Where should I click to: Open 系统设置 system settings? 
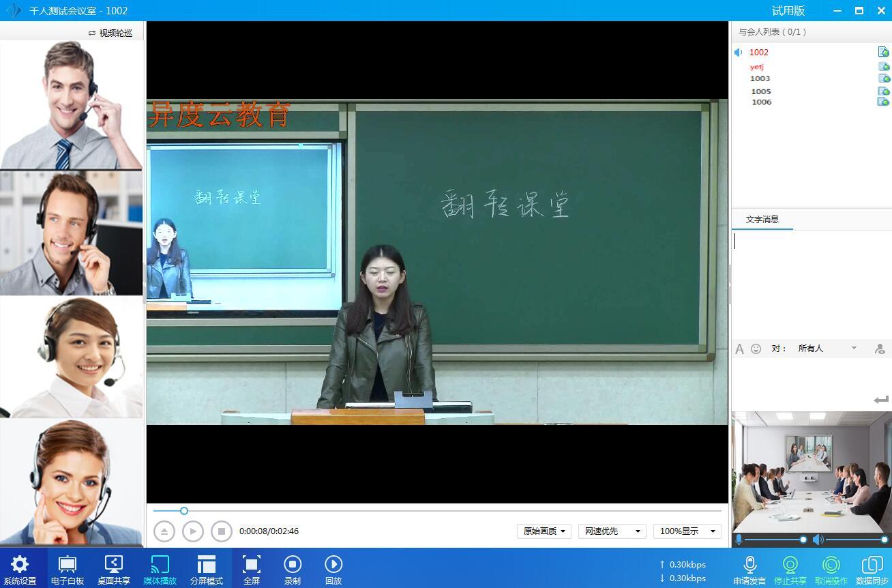(x=20, y=569)
